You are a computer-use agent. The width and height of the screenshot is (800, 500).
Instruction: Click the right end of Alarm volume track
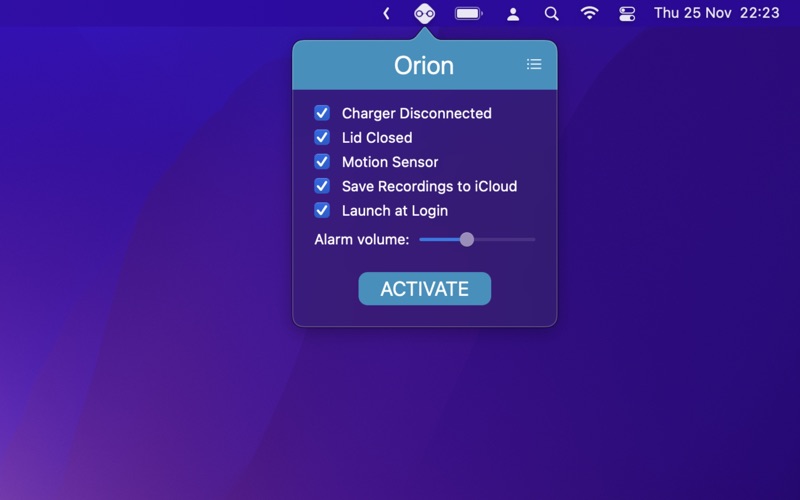click(534, 239)
